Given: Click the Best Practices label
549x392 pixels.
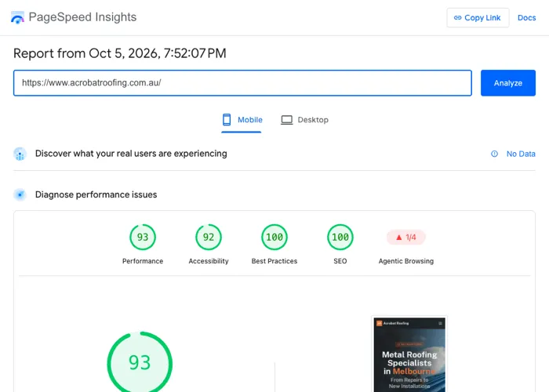Looking at the screenshot, I should [x=274, y=261].
